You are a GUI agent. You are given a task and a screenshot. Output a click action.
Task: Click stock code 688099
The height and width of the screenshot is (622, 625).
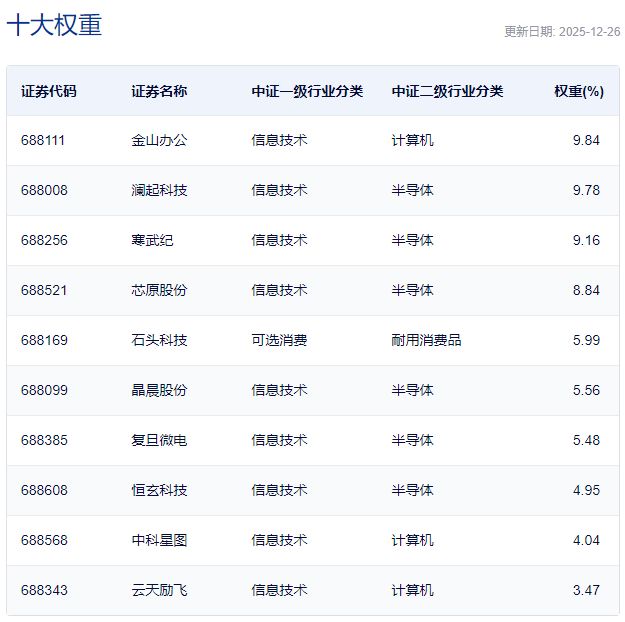(44, 390)
